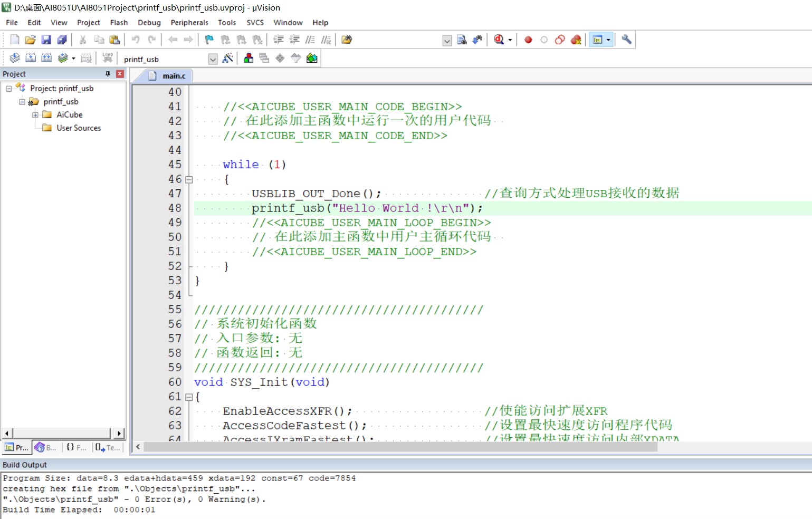Fold SYS_Init function at line 61
Screen dimensions: 812x519
point(189,397)
